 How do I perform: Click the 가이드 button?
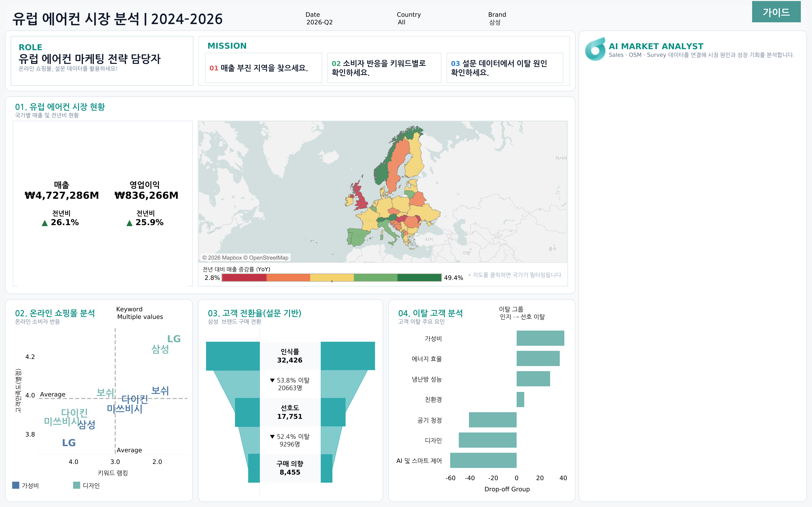[776, 12]
